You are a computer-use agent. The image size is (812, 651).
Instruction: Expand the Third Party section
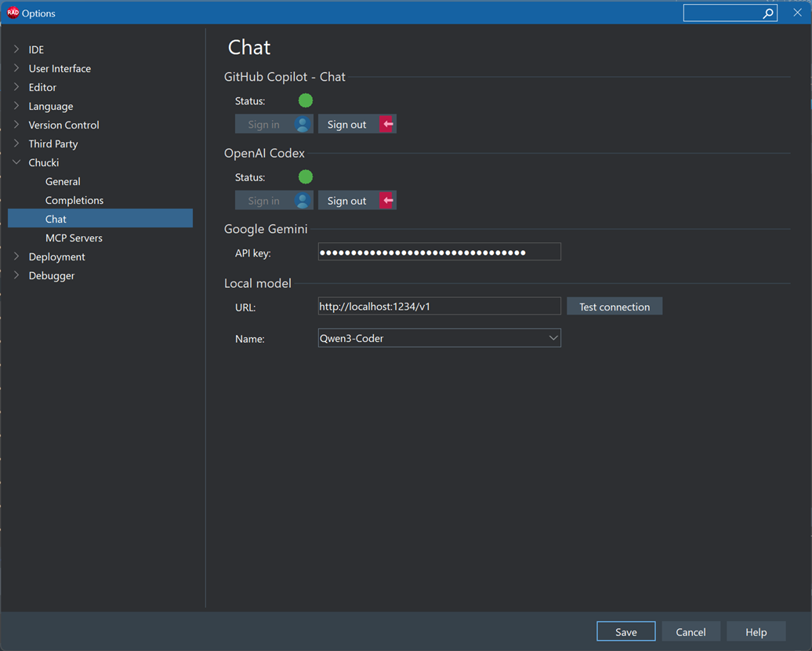(16, 144)
